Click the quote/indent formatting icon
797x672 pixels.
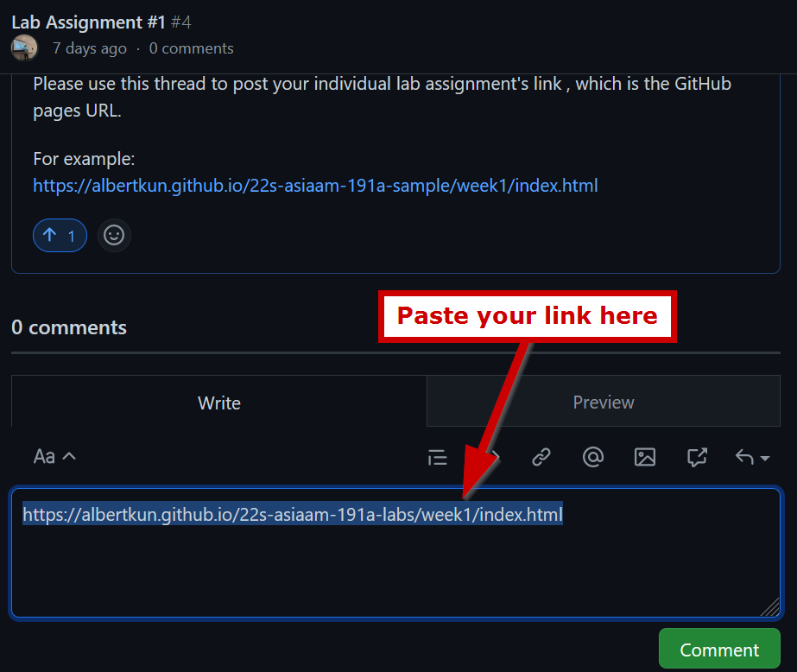438,457
